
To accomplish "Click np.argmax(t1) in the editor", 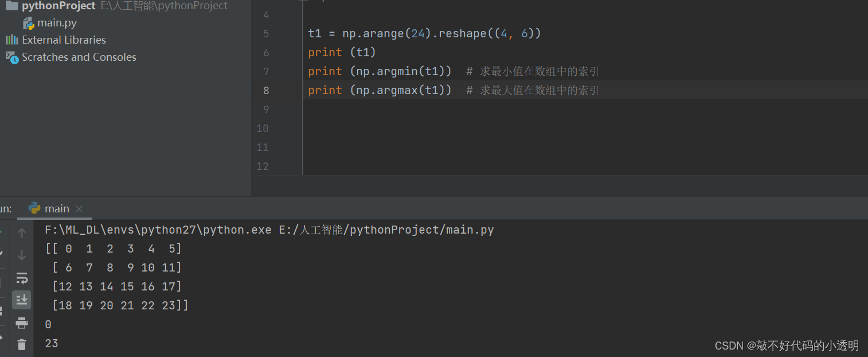I will click(401, 91).
